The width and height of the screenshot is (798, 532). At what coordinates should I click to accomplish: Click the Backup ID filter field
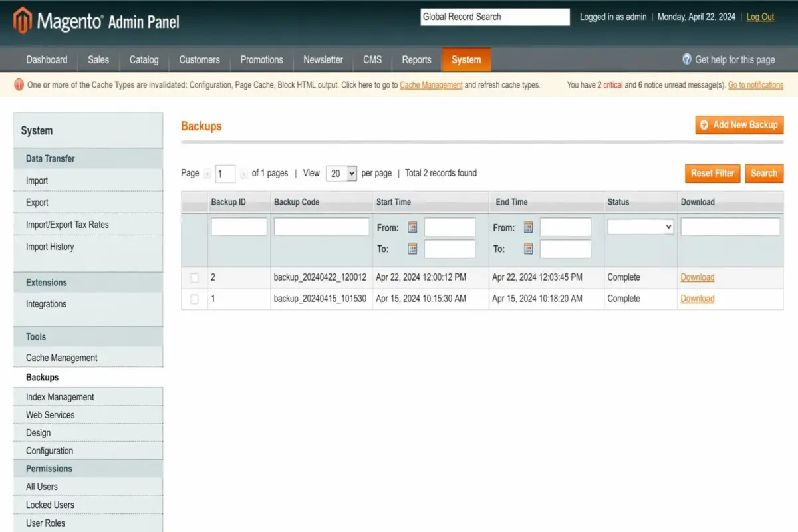click(x=239, y=227)
